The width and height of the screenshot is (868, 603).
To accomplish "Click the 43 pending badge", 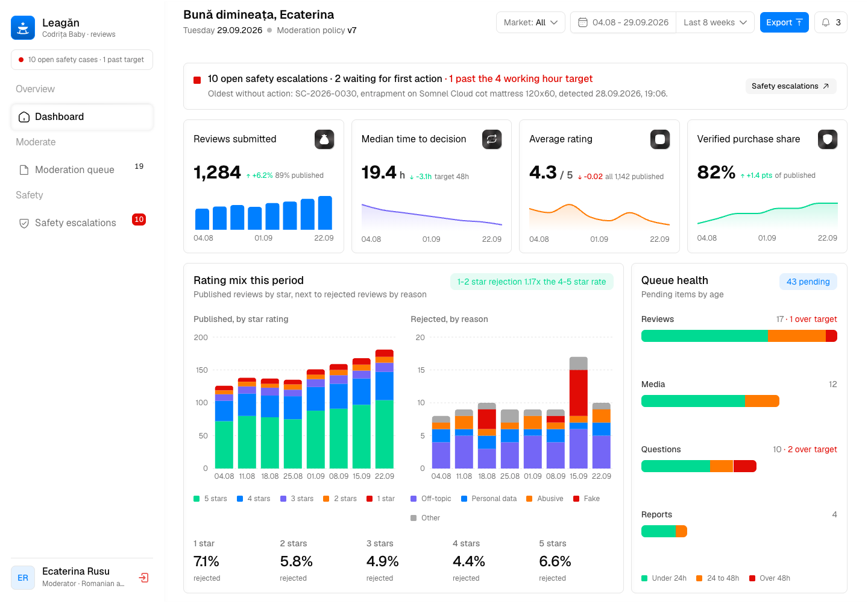I will tap(808, 282).
